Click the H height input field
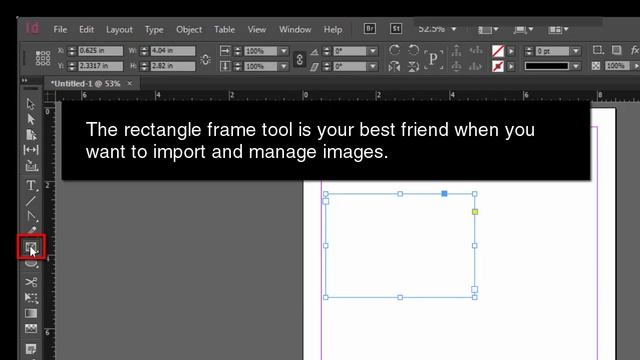The width and height of the screenshot is (640, 360). click(x=173, y=66)
